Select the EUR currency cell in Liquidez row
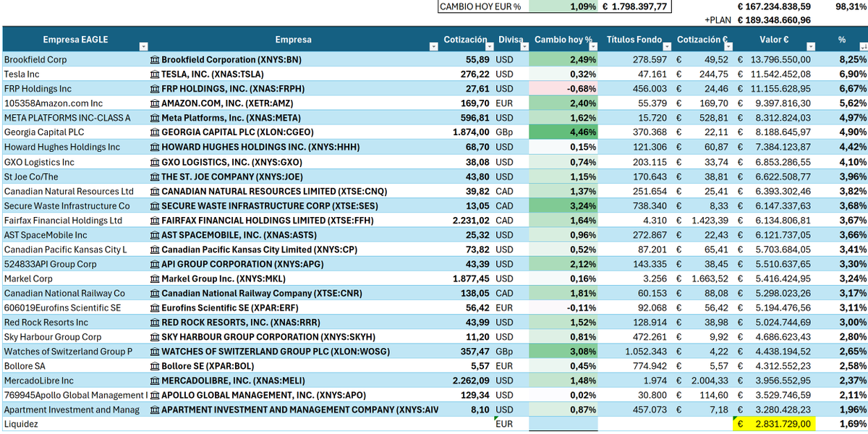Viewport: 868px width, 434px height. pos(512,424)
